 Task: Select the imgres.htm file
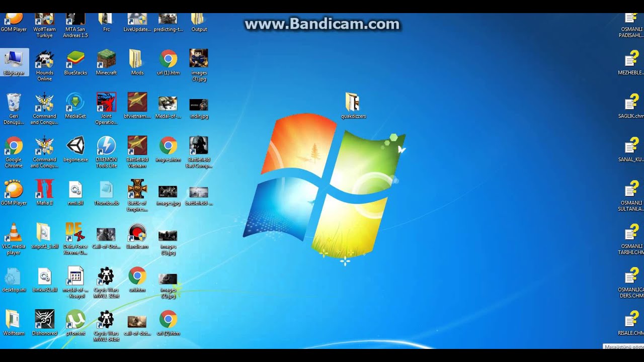point(168,149)
